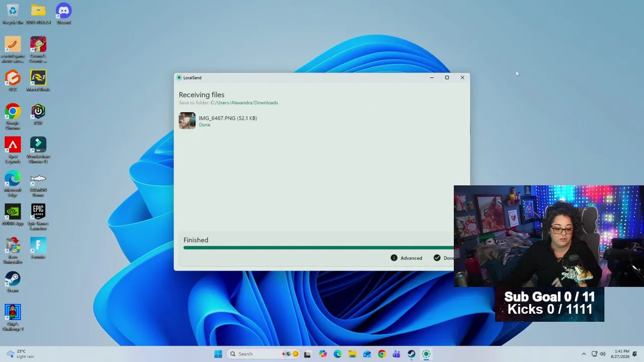Viewport: 644px width, 362px height.
Task: Open quick settings via the volume icon
Action: point(603,354)
